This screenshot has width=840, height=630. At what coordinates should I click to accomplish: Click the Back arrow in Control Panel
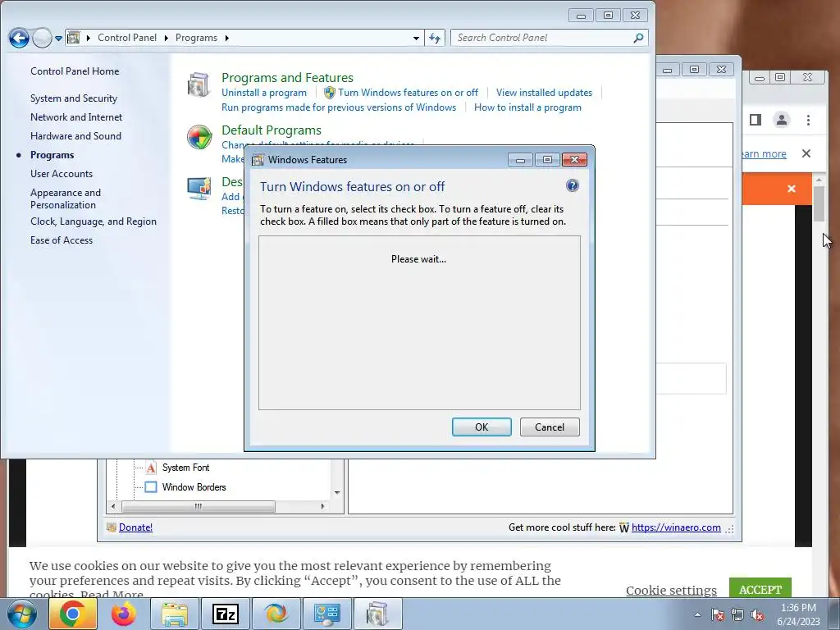(x=19, y=38)
